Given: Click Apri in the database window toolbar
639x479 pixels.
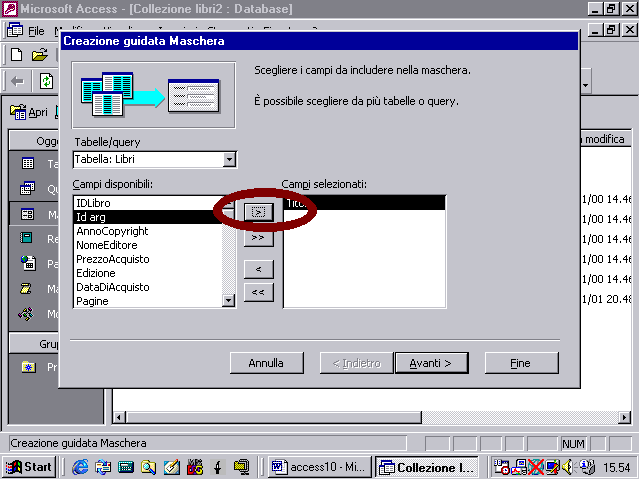Looking at the screenshot, I should (x=29, y=112).
